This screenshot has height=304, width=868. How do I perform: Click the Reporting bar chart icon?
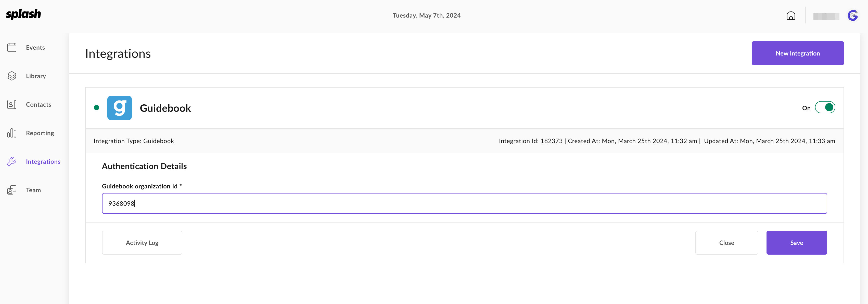(x=12, y=133)
